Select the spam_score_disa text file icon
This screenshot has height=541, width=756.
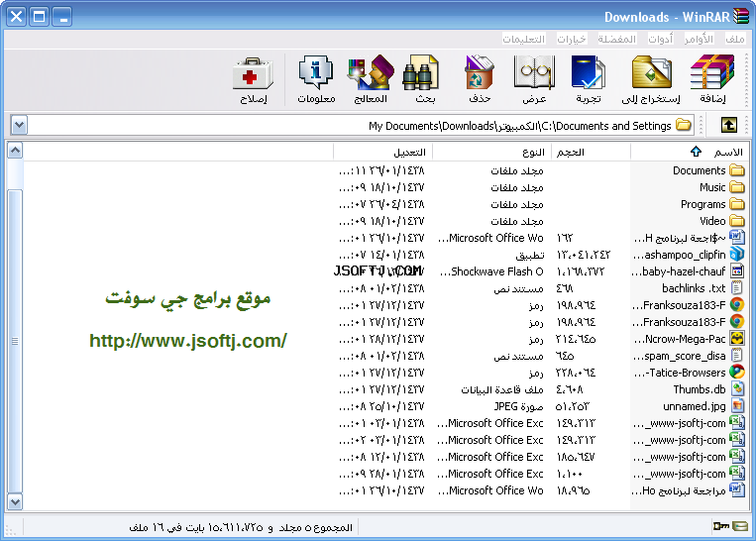coord(737,356)
